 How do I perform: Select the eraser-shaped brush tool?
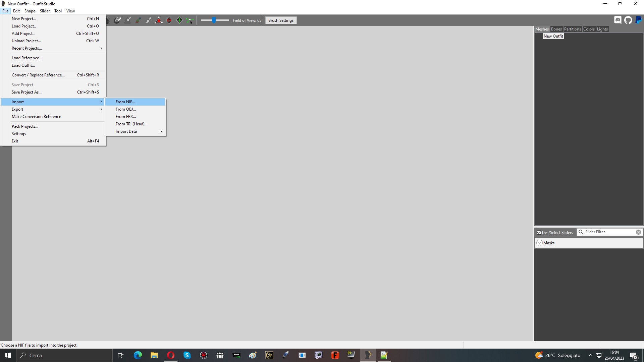[117, 20]
